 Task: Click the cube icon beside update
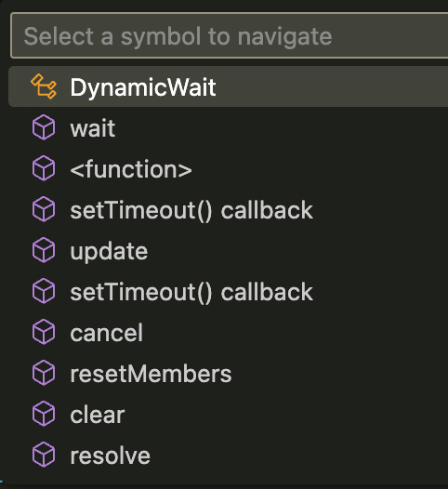click(x=44, y=250)
